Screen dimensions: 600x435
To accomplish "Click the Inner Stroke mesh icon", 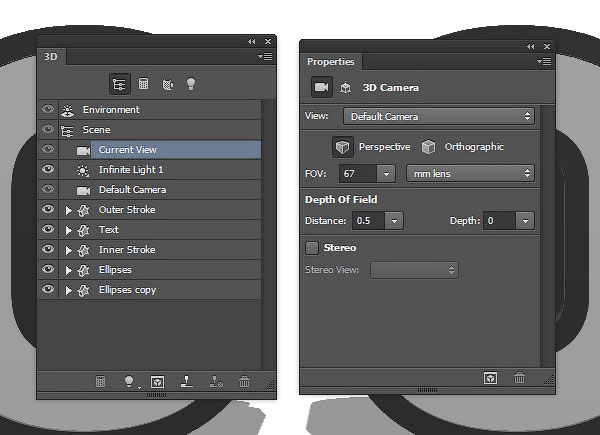I will [x=83, y=250].
